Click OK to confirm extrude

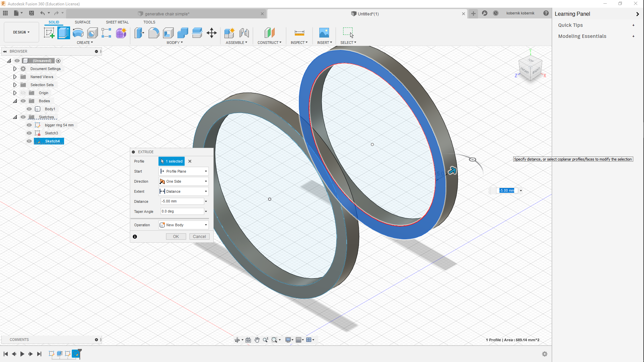(x=176, y=236)
